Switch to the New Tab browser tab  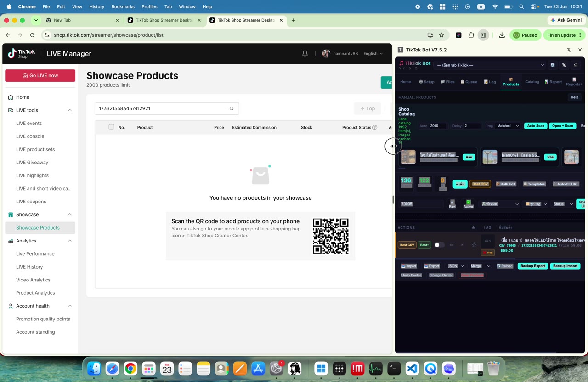click(83, 20)
